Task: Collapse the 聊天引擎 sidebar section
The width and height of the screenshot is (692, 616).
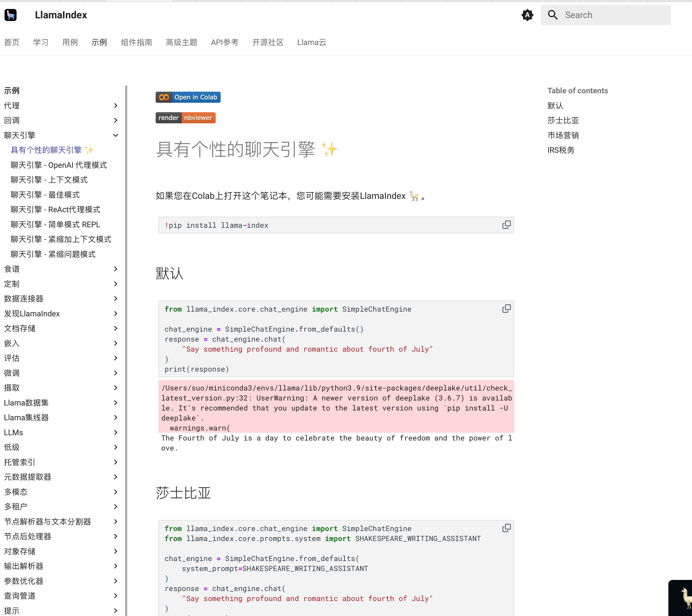Action: tap(116, 135)
